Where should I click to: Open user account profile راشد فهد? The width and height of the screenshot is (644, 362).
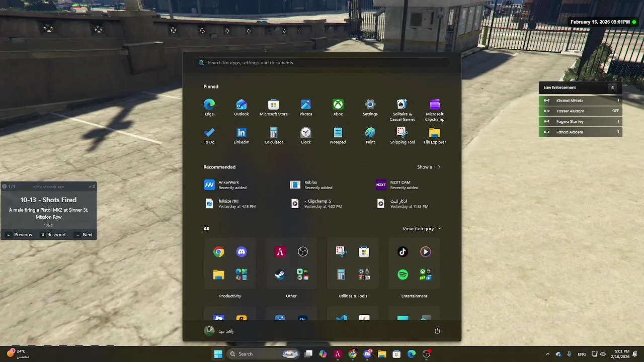click(219, 331)
